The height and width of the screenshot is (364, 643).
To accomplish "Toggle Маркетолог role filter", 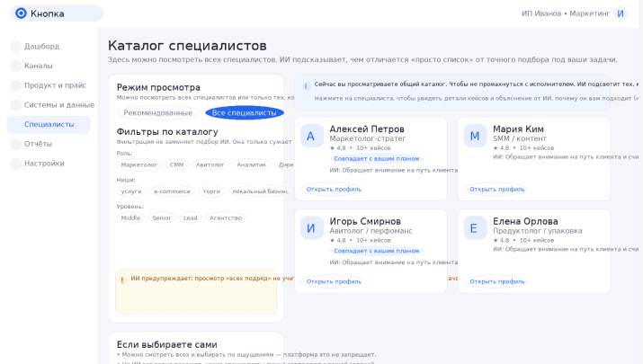I will point(139,164).
